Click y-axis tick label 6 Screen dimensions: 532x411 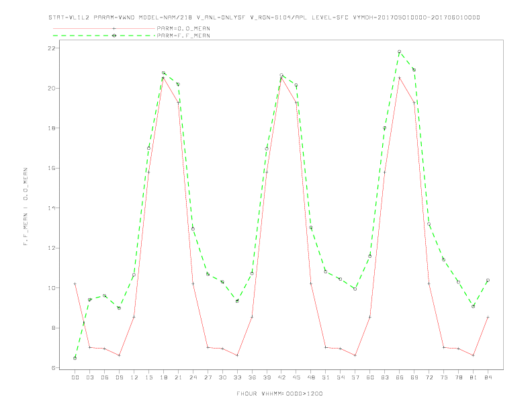pos(53,368)
